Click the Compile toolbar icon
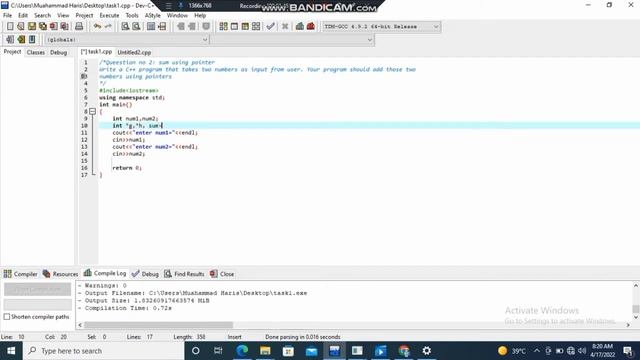 (x=223, y=27)
